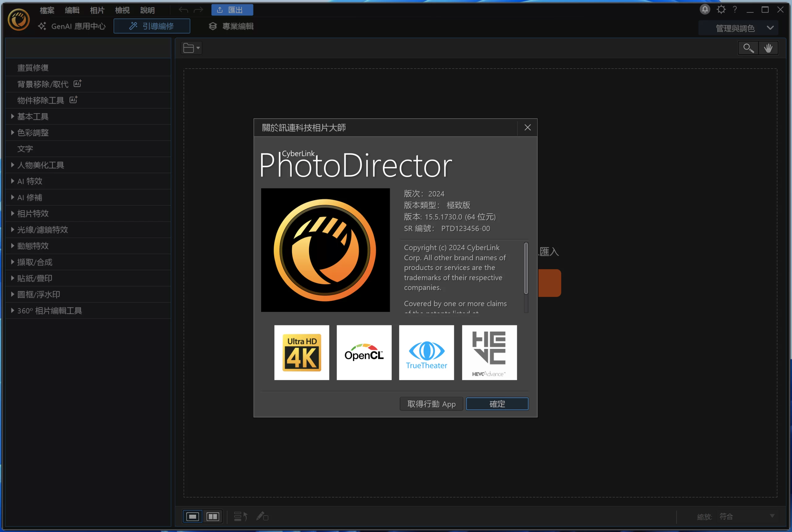Click the 確定 button in the dialog
Image resolution: width=792 pixels, height=532 pixels.
(x=497, y=404)
